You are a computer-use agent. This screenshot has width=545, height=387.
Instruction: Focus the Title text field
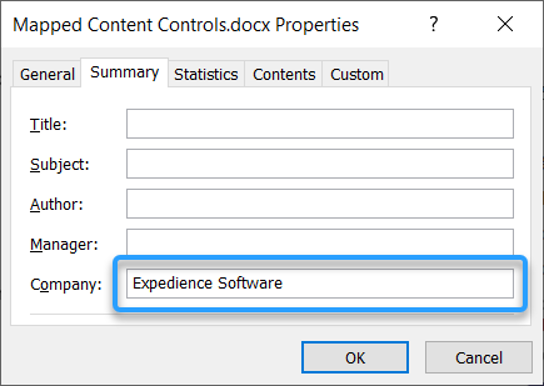tap(320, 124)
